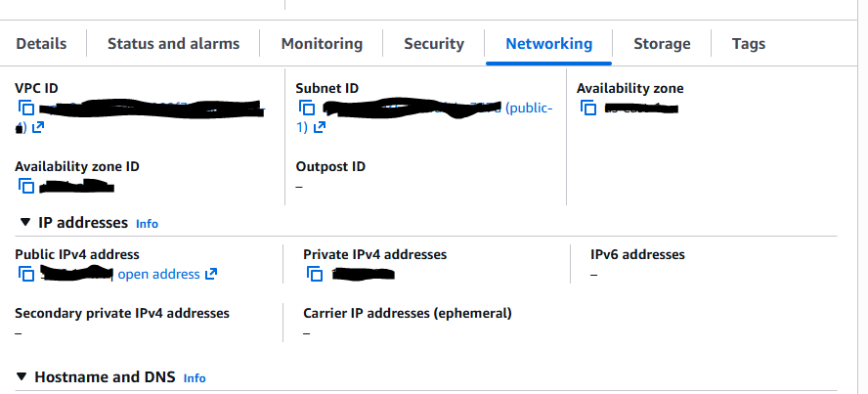This screenshot has height=394, width=868.
Task: Open Subnet external link icon
Action: pos(320,127)
